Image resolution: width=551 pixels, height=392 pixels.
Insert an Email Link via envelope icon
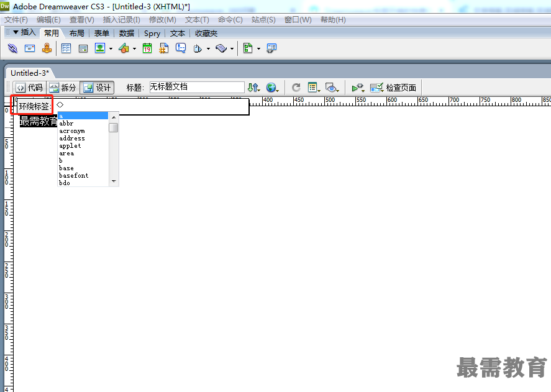point(30,48)
